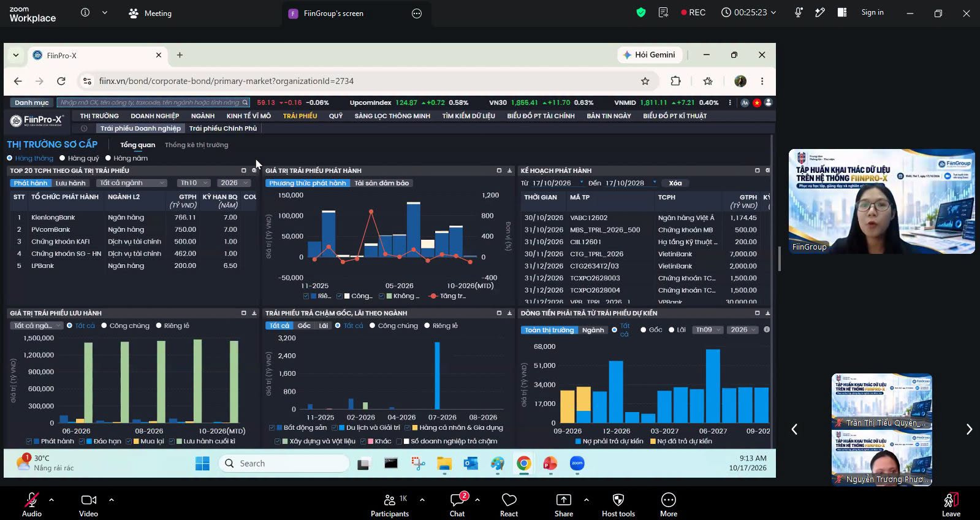The height and width of the screenshot is (520, 980).
Task: Open the Th10 month dropdown
Action: pyautogui.click(x=194, y=183)
